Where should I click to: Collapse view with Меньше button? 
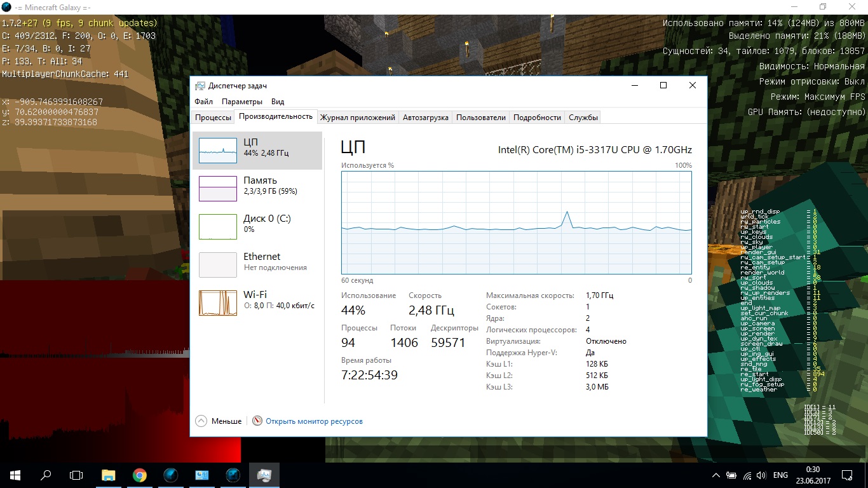[219, 421]
